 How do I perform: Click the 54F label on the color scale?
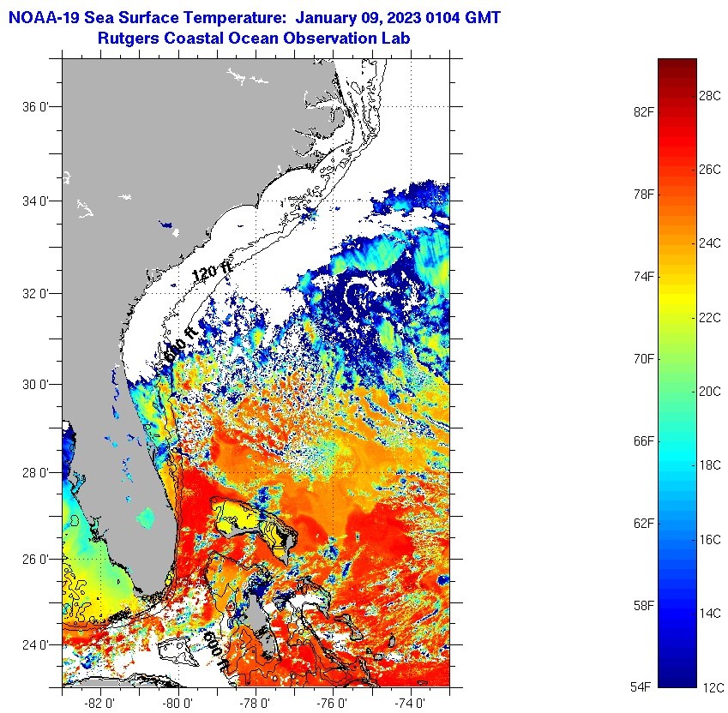(x=641, y=687)
